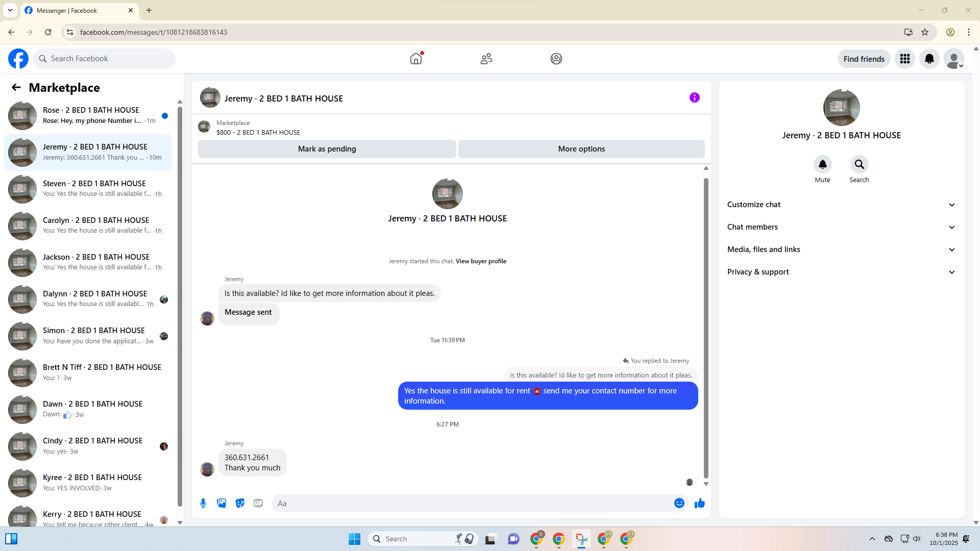Open the volume system tray icon

[x=917, y=539]
